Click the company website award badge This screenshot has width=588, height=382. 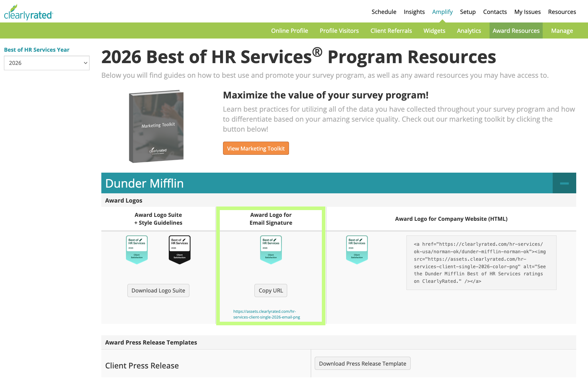tap(357, 250)
